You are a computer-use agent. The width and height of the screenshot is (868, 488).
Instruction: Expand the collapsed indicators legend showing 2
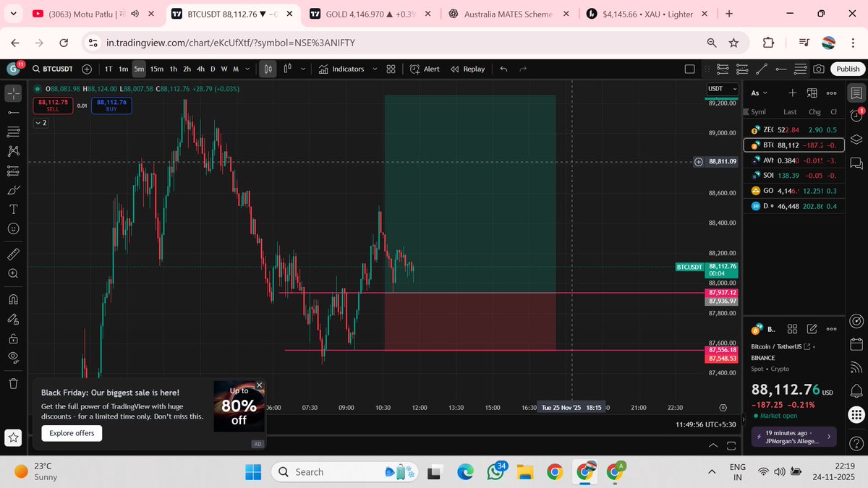click(41, 123)
